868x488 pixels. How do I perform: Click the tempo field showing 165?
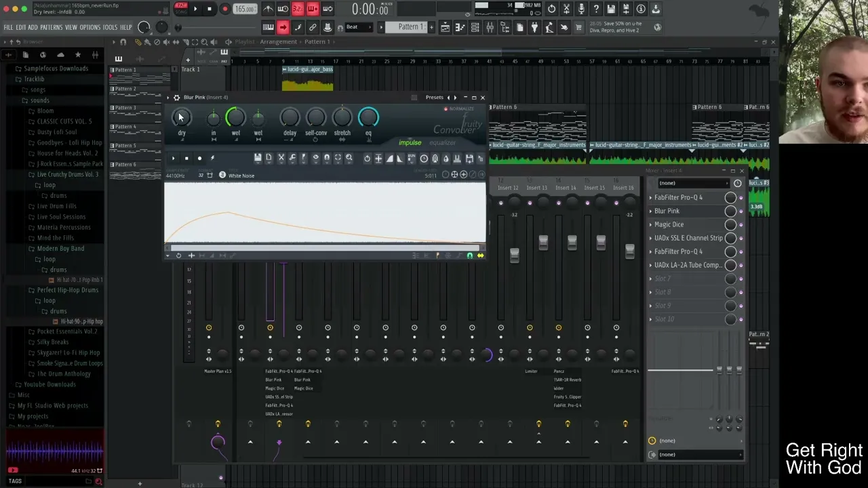(245, 9)
